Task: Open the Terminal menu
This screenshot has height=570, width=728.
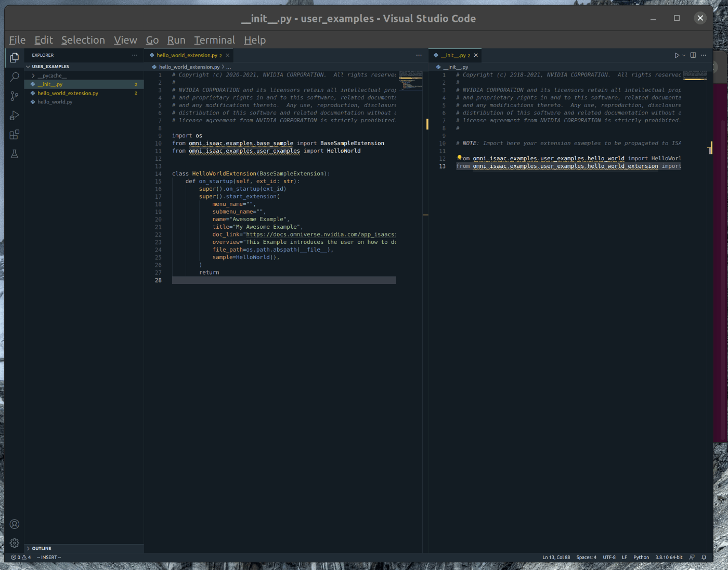Action: tap(214, 40)
